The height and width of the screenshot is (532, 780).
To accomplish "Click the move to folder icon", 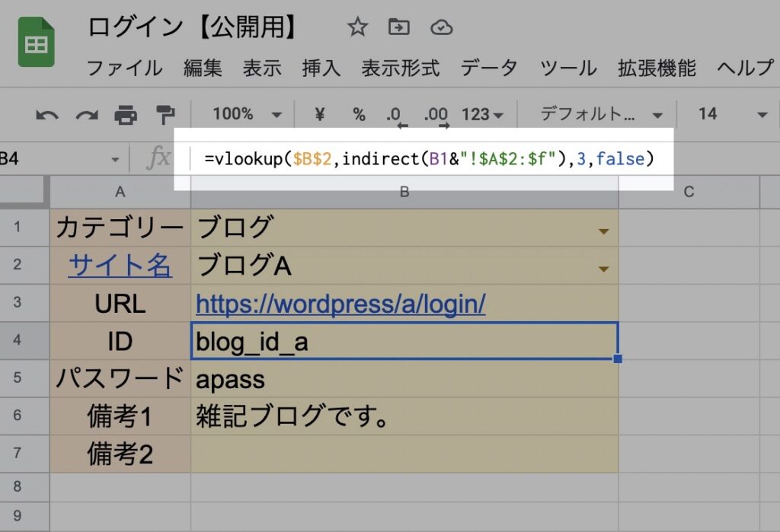I will coord(398,28).
